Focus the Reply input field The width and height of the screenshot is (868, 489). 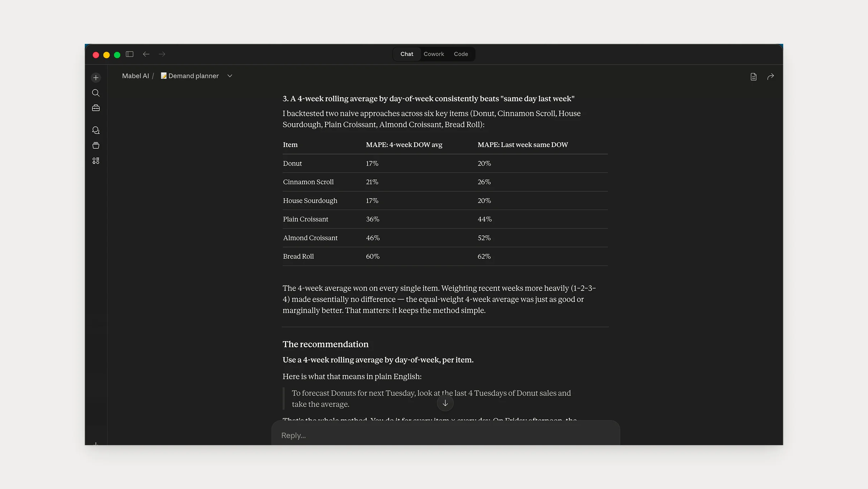pyautogui.click(x=445, y=435)
